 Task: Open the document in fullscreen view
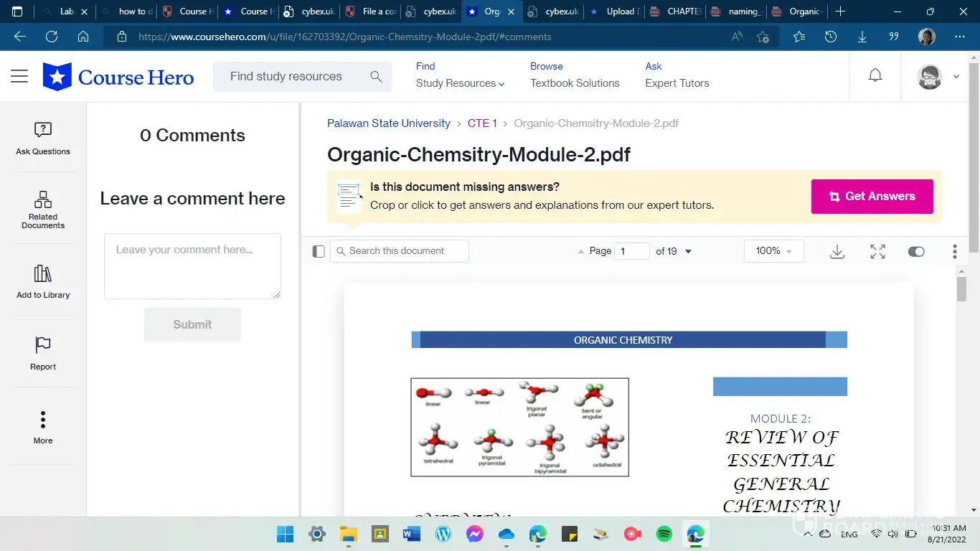click(x=877, y=251)
